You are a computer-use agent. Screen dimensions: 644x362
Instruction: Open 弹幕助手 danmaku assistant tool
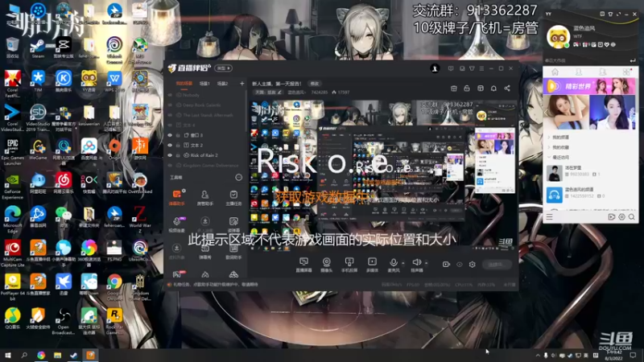(x=176, y=197)
